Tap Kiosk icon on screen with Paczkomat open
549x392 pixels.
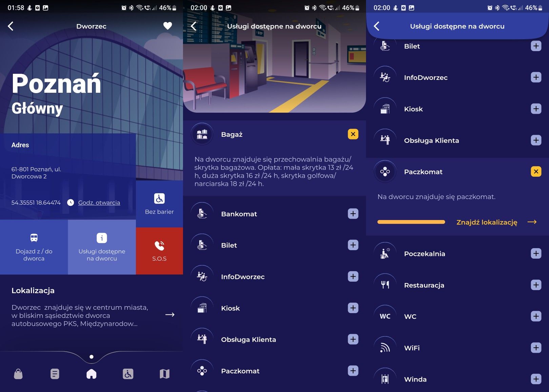[385, 109]
